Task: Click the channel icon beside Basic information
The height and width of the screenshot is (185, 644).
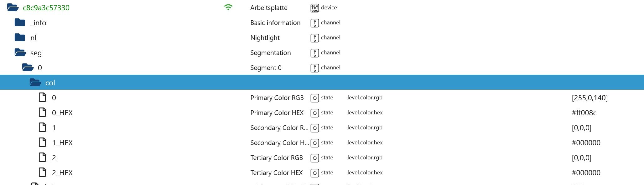Action: pyautogui.click(x=314, y=23)
